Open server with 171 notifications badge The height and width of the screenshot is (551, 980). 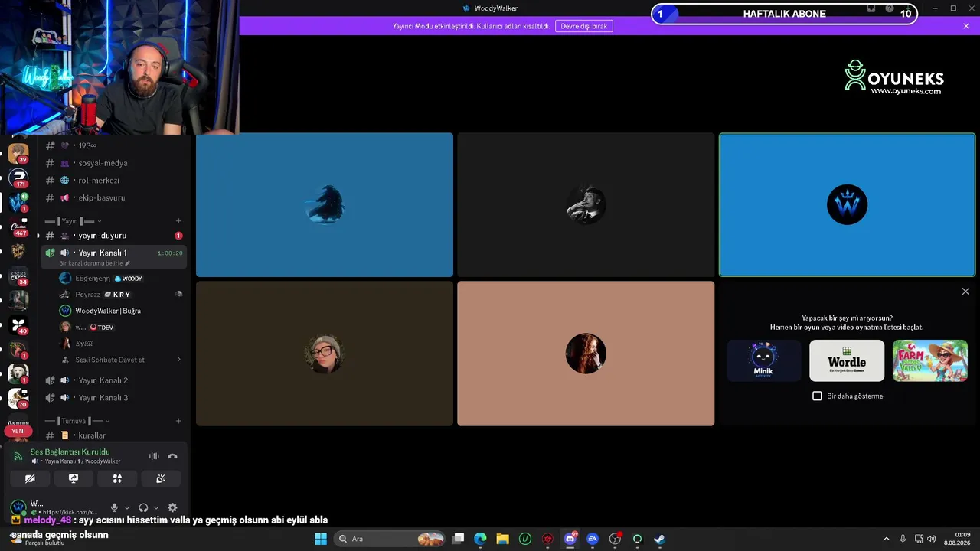click(18, 178)
